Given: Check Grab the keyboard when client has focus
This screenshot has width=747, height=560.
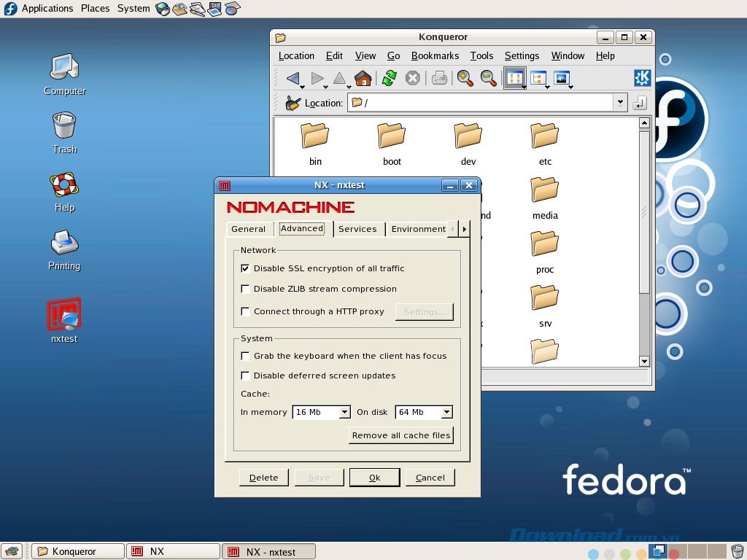Looking at the screenshot, I should [x=245, y=356].
